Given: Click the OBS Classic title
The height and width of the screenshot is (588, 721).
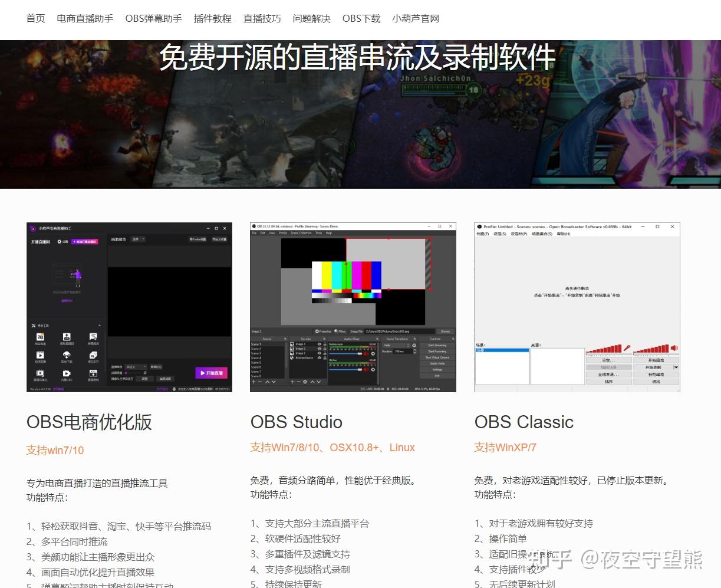Looking at the screenshot, I should [x=524, y=422].
